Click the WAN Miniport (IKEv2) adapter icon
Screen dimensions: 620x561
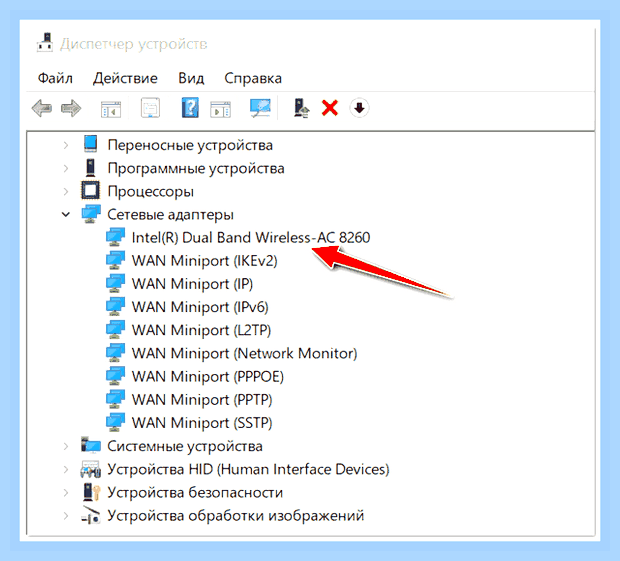point(115,260)
